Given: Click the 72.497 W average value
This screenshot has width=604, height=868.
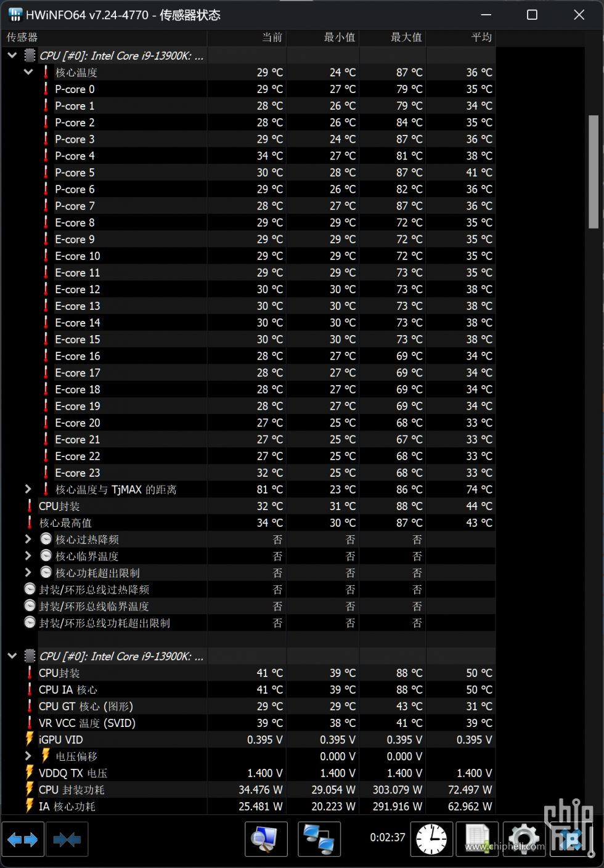Looking at the screenshot, I should 470,789.
